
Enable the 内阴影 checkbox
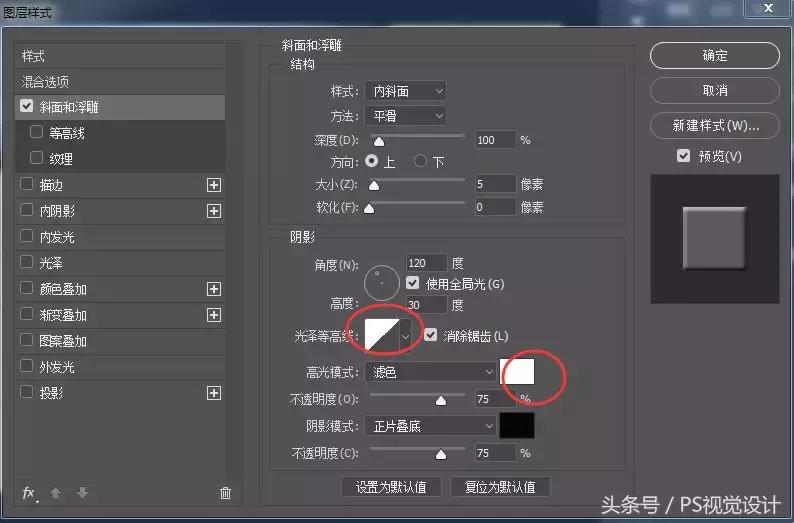click(x=26, y=209)
